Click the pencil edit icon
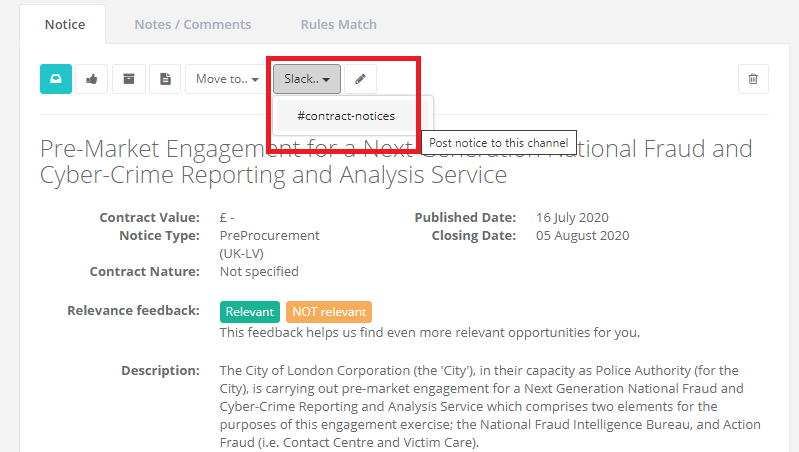Screen dimensions: 799x452 [x=360, y=79]
